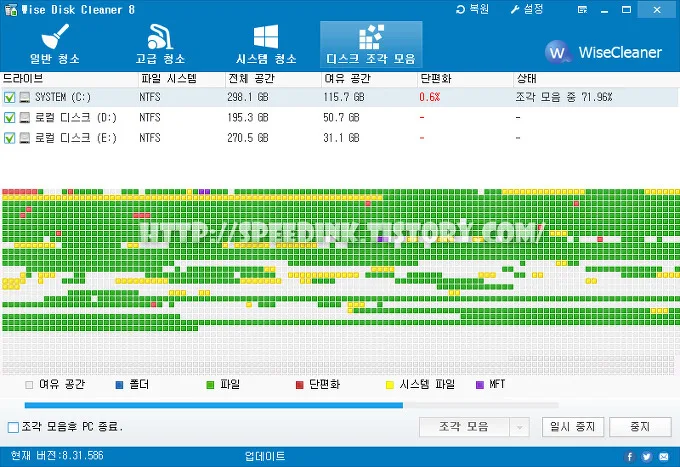
Task: Click the 115.7 GB free space cell
Action: coord(344,97)
